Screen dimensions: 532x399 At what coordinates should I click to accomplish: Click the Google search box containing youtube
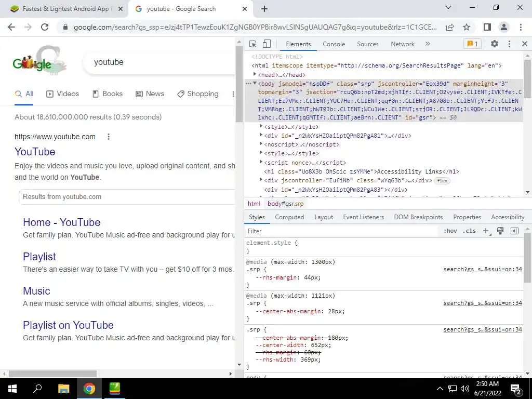159,62
